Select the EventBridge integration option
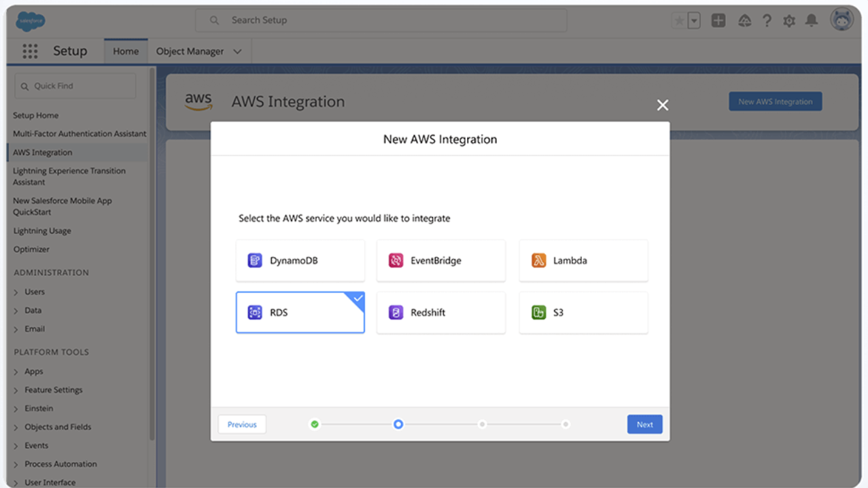 (x=440, y=260)
